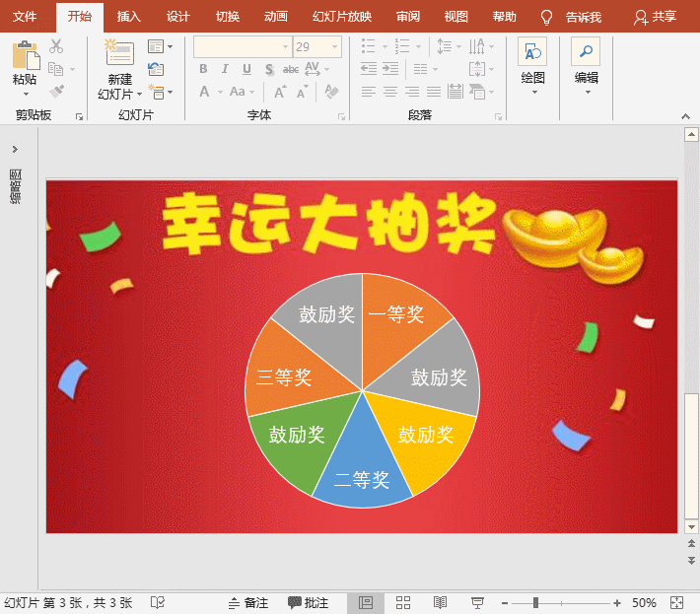The height and width of the screenshot is (614, 700).
Task: Switch to the Slide Show (幻灯片放映) tab
Action: [342, 17]
